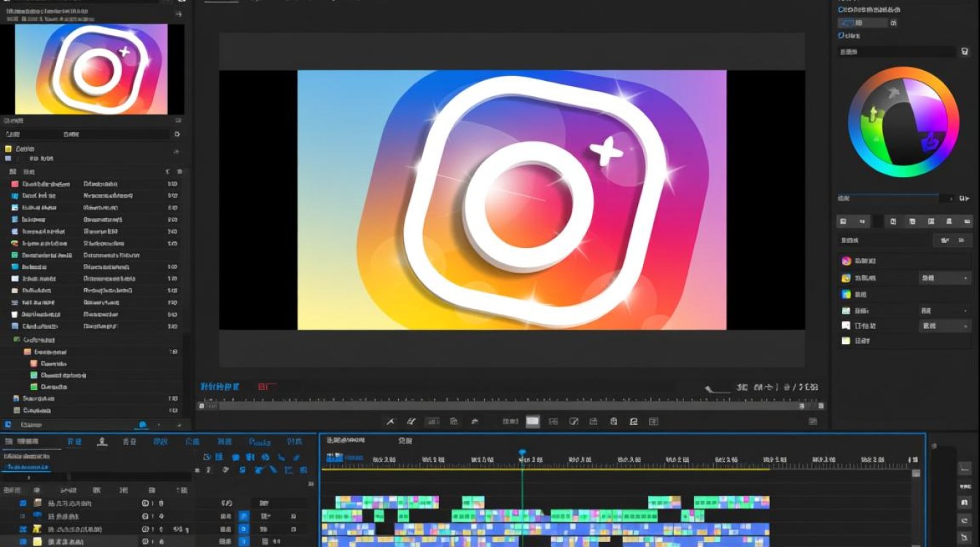
Task: Open the dropdown beside the yellow effect item
Action: pos(944,278)
